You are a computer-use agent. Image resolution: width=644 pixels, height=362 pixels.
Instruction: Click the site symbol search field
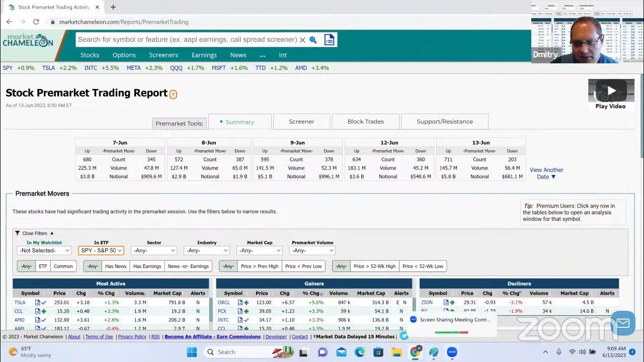pos(187,40)
